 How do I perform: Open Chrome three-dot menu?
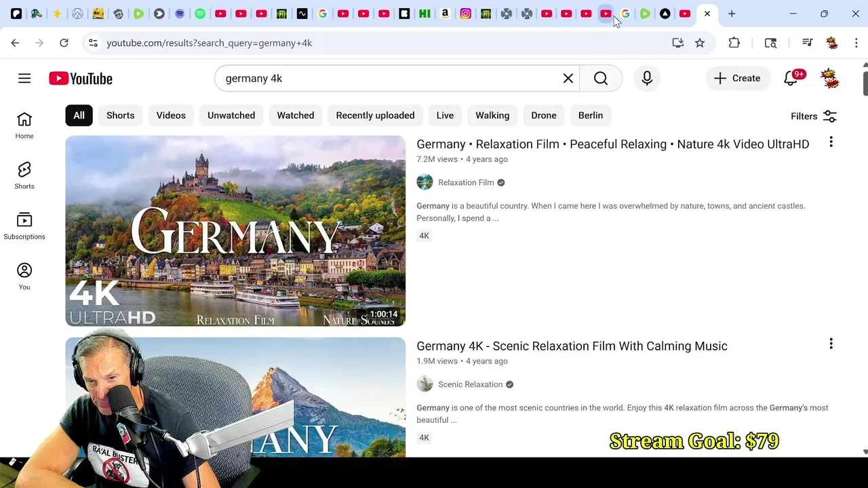[856, 43]
